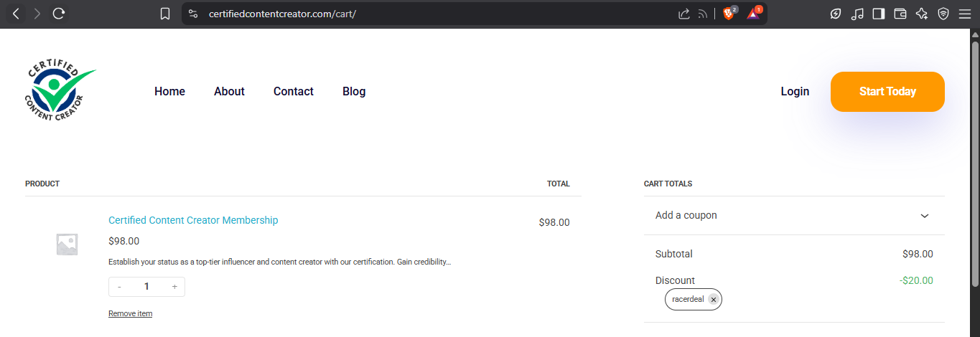This screenshot has width=980, height=337.
Task: Toggle the browser sidebar panel icon
Action: (878, 14)
